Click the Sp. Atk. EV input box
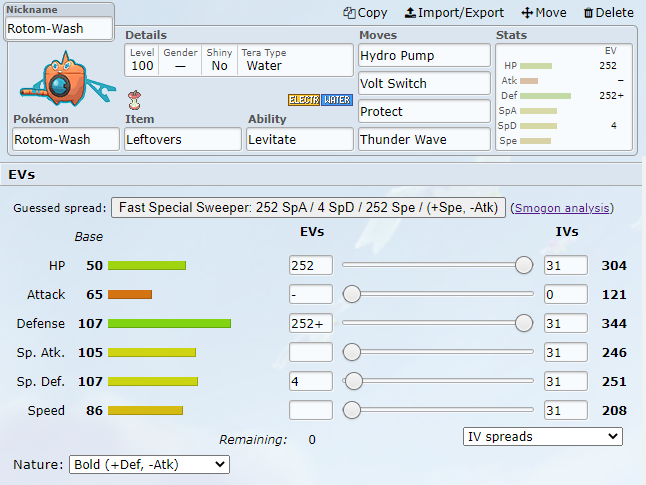The height and width of the screenshot is (485, 646). 311,352
